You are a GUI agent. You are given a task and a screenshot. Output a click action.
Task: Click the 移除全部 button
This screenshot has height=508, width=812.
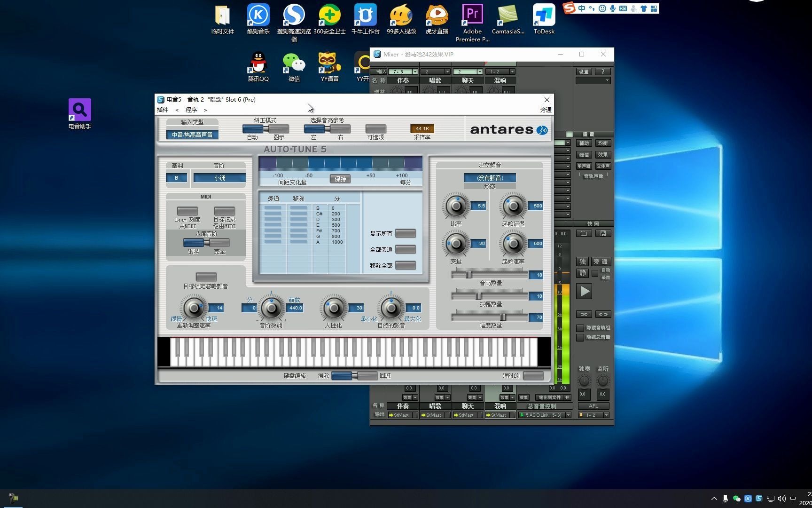coord(406,265)
